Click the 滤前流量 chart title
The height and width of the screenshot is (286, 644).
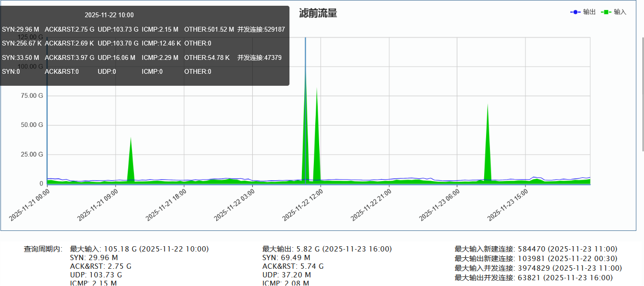(x=318, y=13)
